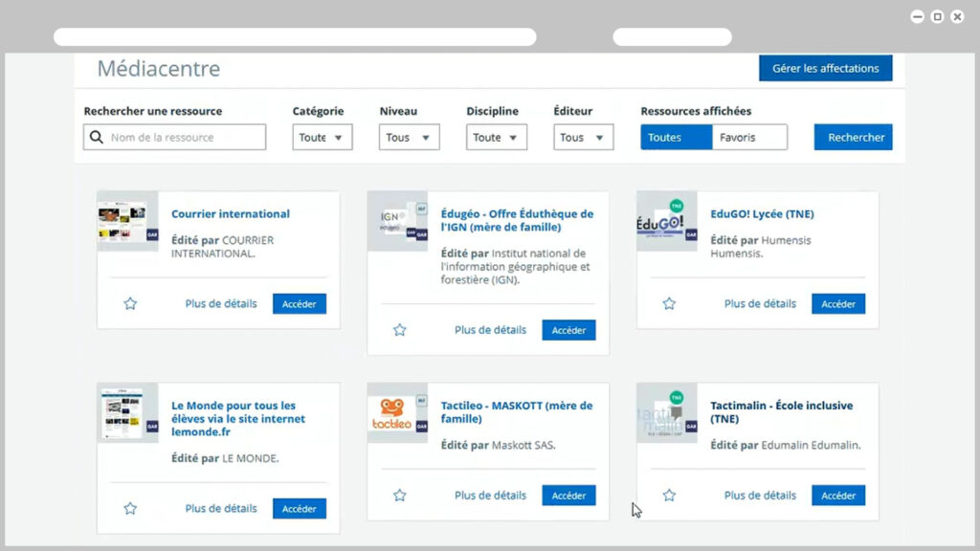The width and height of the screenshot is (980, 551).
Task: Open Plus de détails for Tactileo
Action: [x=490, y=496]
